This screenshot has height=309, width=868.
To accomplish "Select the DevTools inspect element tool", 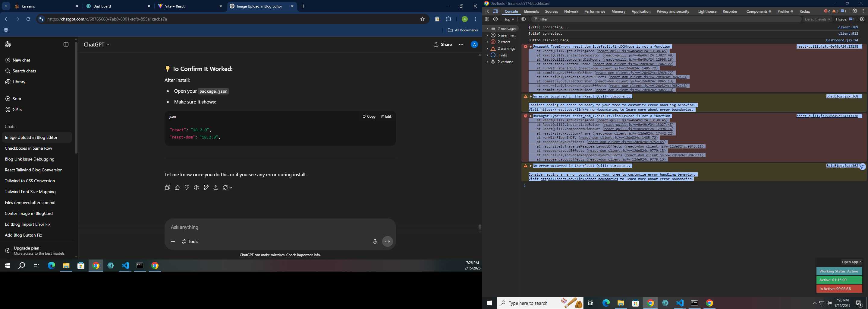I will [487, 11].
